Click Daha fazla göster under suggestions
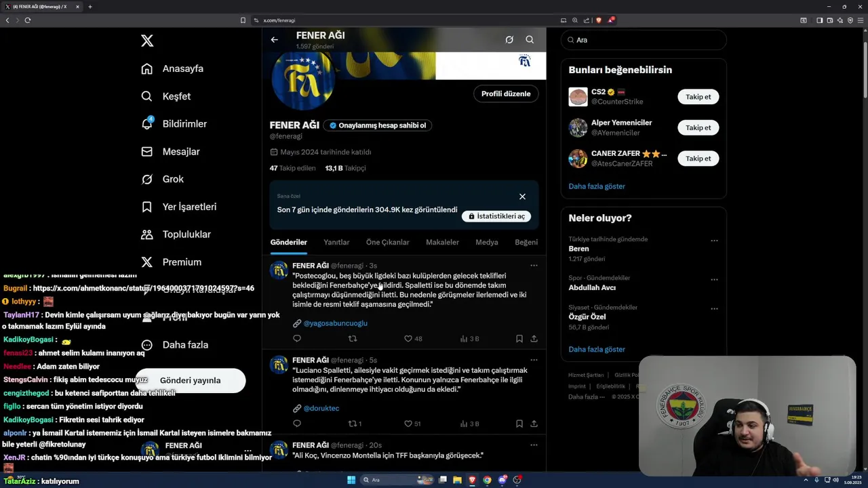This screenshot has width=868, height=488. tap(597, 186)
